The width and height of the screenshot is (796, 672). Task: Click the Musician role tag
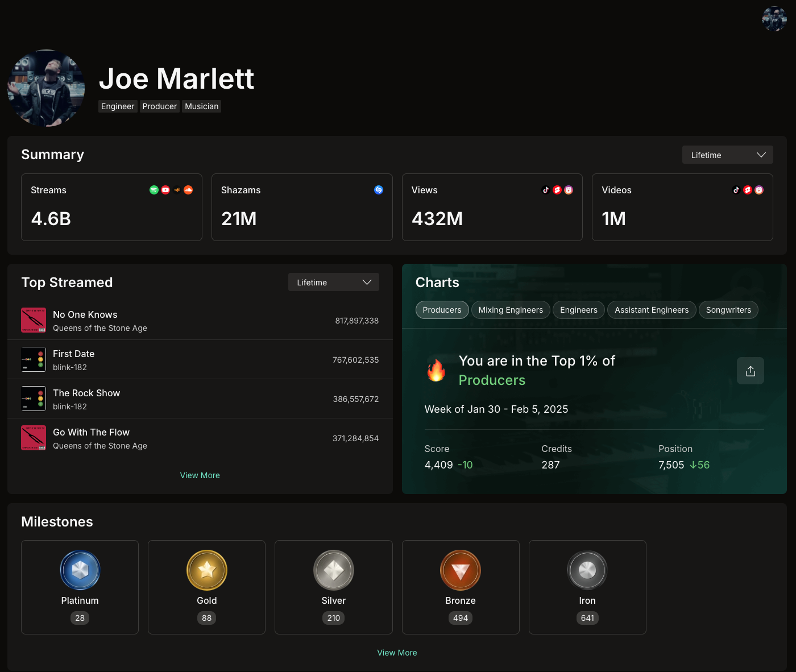(x=202, y=106)
